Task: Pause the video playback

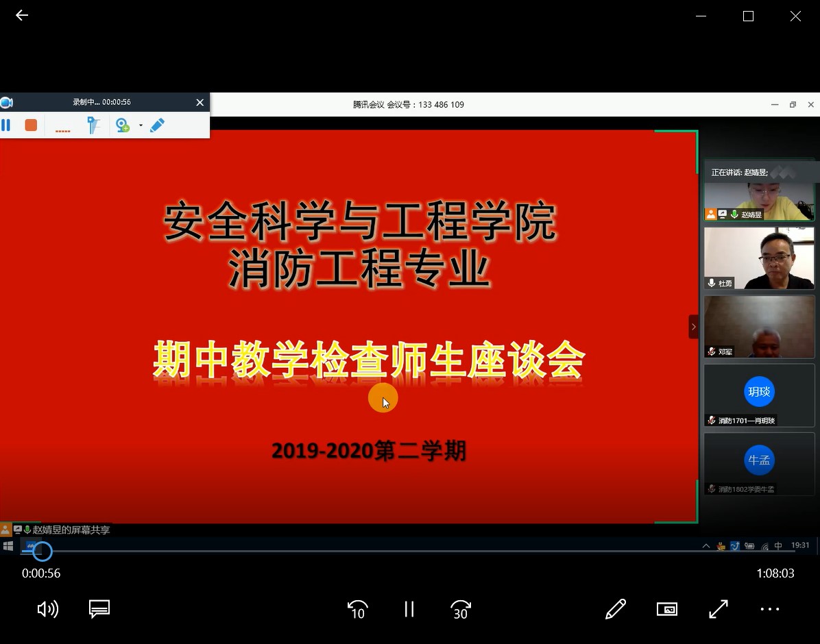Action: pos(409,609)
